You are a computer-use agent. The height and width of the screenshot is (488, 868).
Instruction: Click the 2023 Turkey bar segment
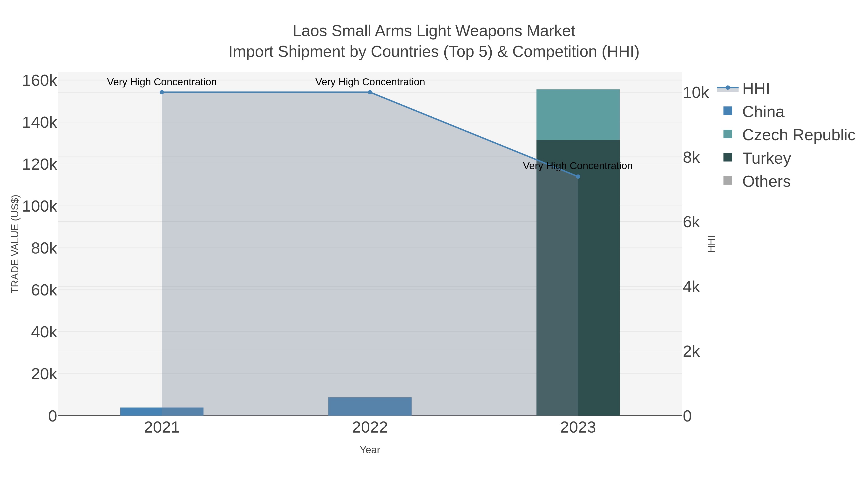[578, 278]
